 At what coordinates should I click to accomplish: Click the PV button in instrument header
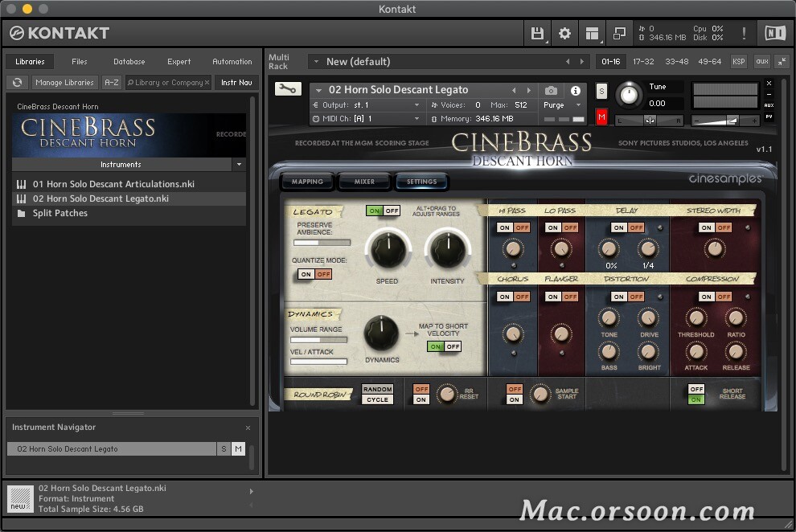[x=769, y=117]
